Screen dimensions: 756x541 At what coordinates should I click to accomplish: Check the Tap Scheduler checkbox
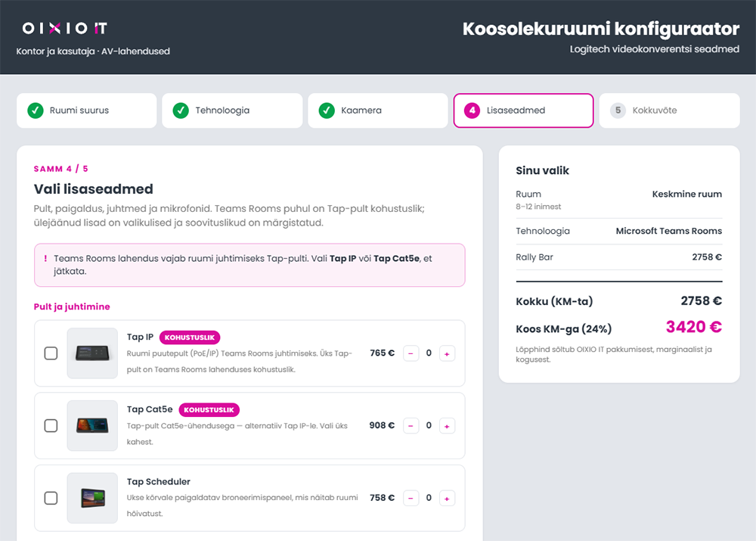pos(51,498)
